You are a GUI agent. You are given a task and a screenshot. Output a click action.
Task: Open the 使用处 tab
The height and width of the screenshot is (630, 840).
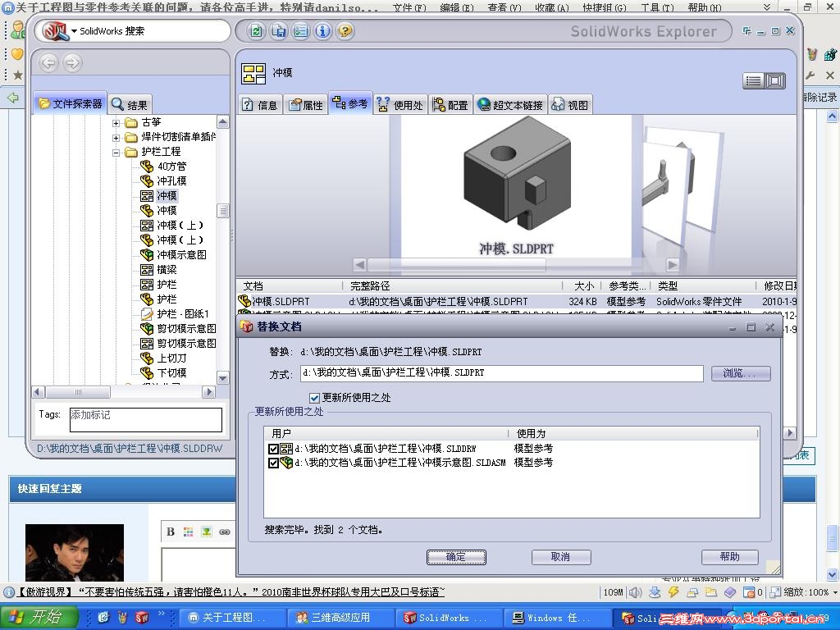(x=400, y=105)
